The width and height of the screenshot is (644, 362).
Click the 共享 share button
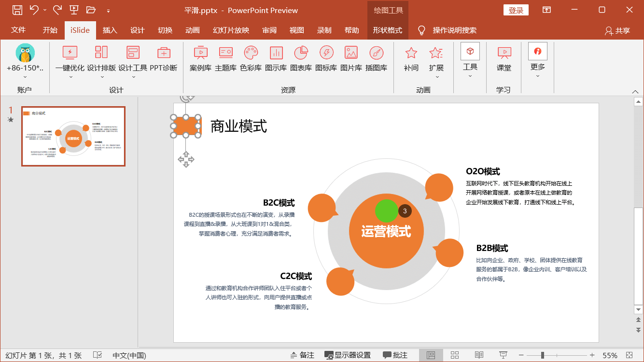click(x=617, y=30)
